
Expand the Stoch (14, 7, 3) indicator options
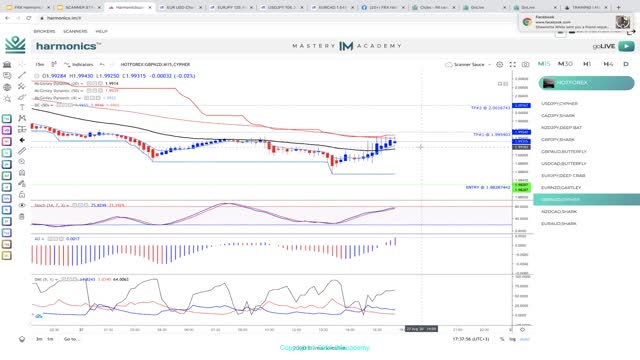(x=68, y=205)
